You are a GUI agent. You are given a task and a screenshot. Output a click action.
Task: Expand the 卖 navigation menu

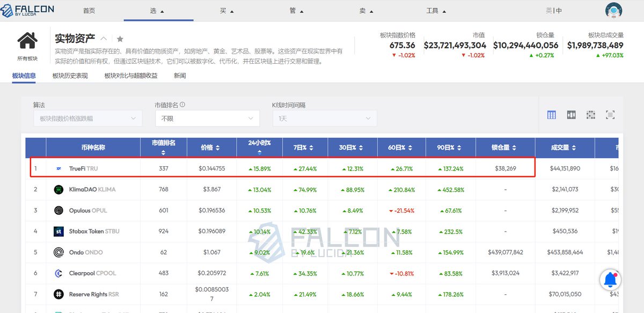[366, 11]
